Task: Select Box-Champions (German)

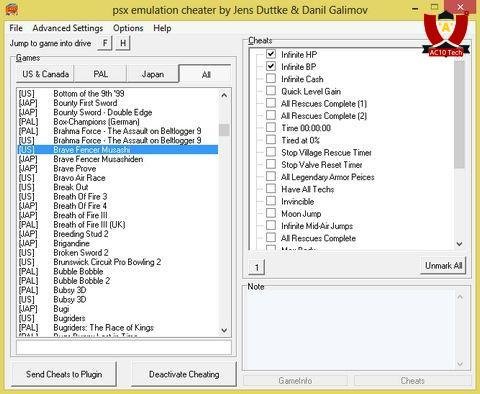Action: pyautogui.click(x=118, y=122)
